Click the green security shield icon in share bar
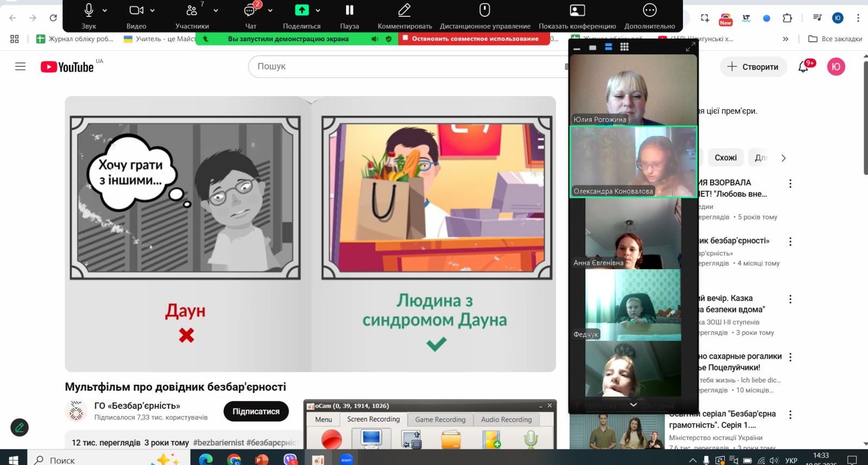Image resolution: width=868 pixels, height=465 pixels. click(388, 39)
